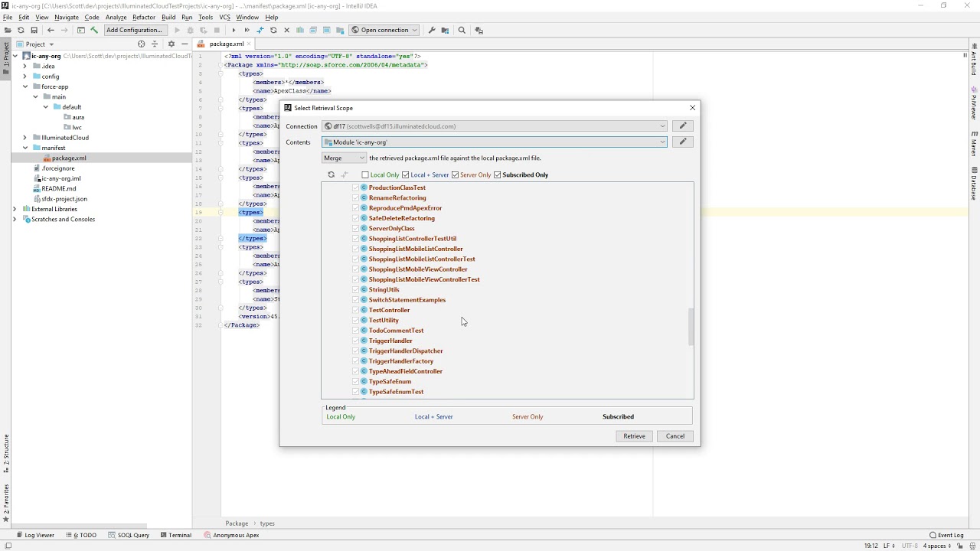Open the File menu
Viewport: 980px width, 551px height.
(x=8, y=17)
